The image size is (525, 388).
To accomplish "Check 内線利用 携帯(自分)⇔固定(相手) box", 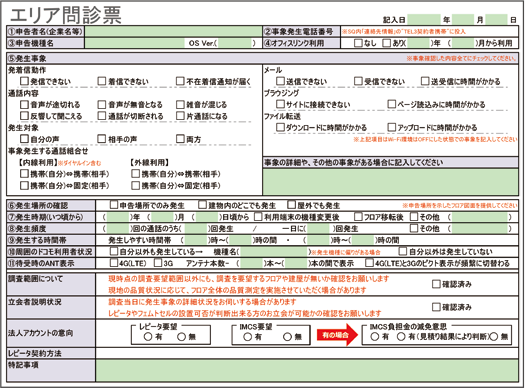I will [x=24, y=185].
